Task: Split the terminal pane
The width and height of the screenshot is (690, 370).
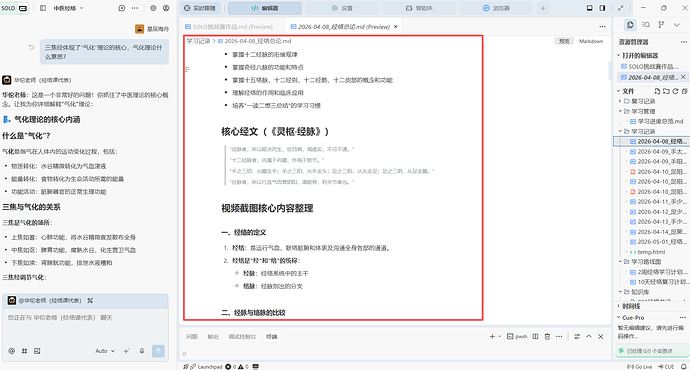Action: pos(535,337)
